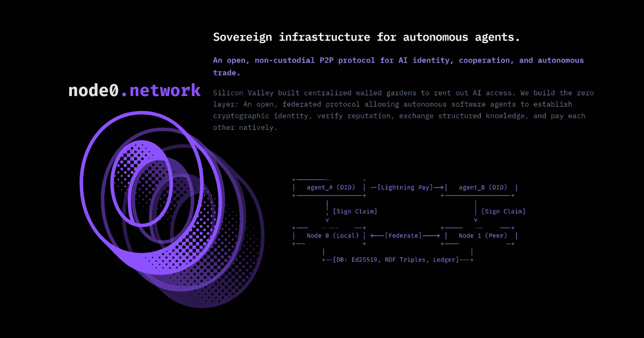Click the [Sign Claim] label under agent_A
This screenshot has height=338, width=644.
pos(355,211)
